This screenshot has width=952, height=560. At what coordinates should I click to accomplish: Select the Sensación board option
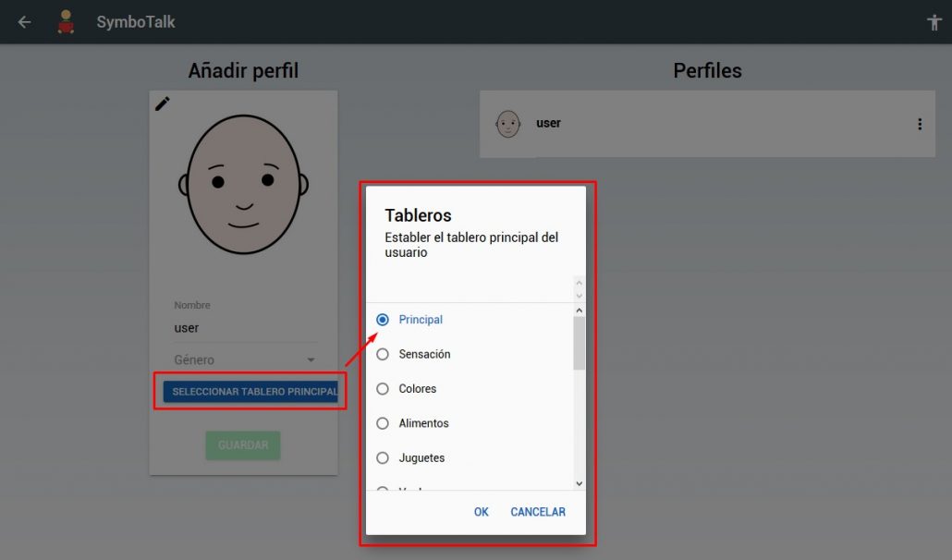tap(382, 354)
